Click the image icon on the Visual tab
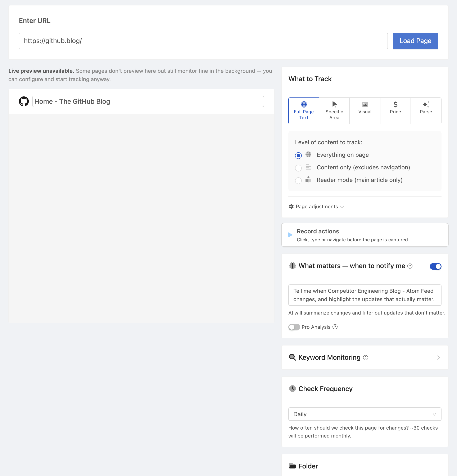457x476 pixels. coord(365,104)
